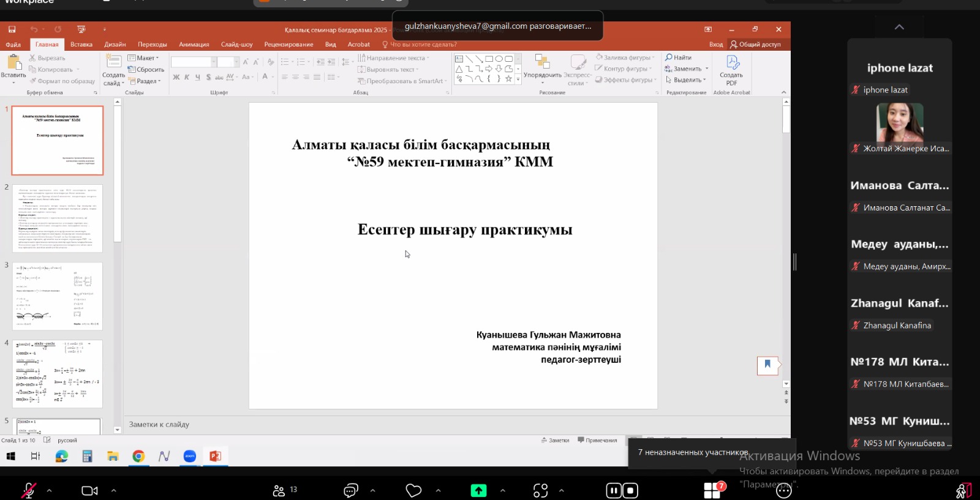Click the Заметки button in status bar
Viewport: 980px width, 500px height.
click(x=556, y=440)
